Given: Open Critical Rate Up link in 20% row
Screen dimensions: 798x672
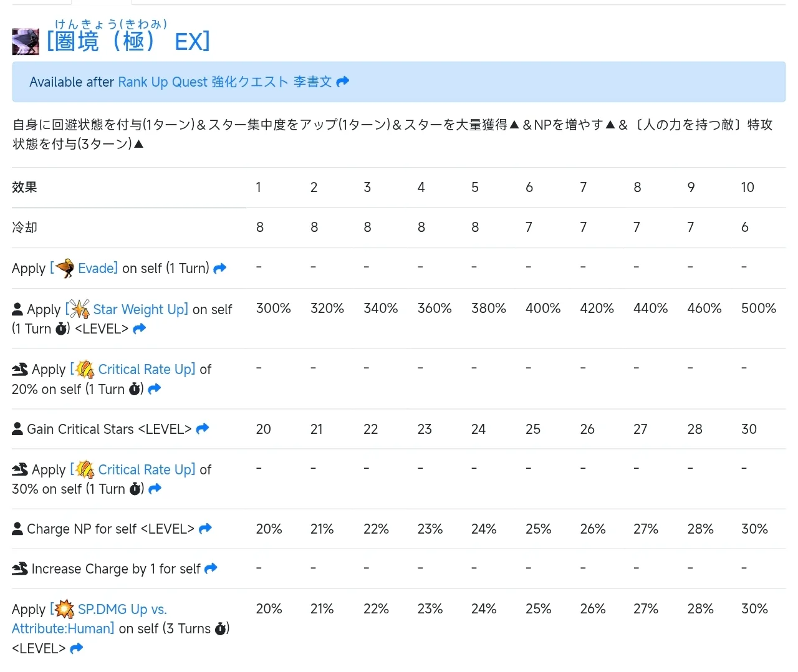Looking at the screenshot, I should (146, 370).
